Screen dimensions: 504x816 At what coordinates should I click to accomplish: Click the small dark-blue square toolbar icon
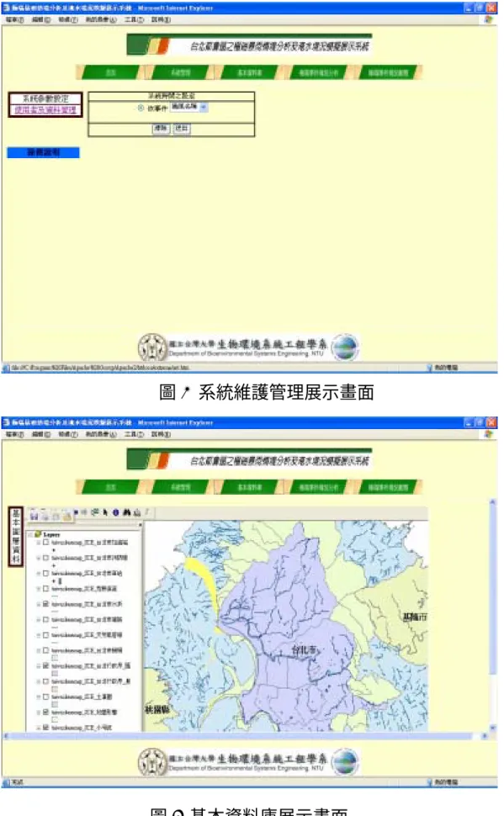pyautogui.click(x=76, y=512)
